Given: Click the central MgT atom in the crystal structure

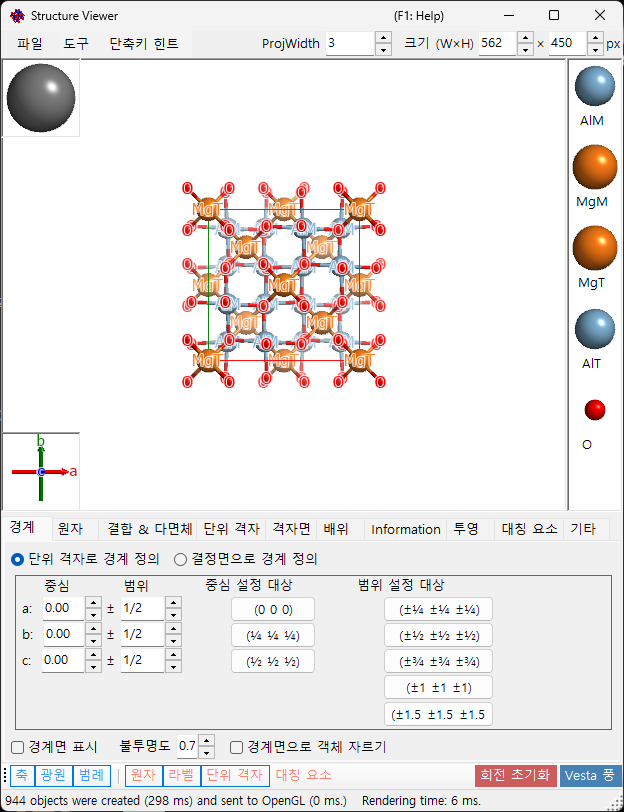Looking at the screenshot, I should [x=283, y=284].
